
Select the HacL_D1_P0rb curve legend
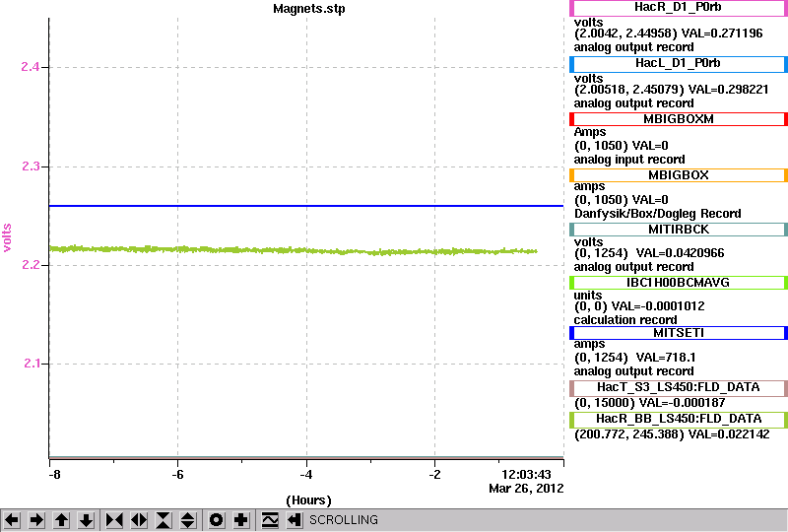point(678,64)
